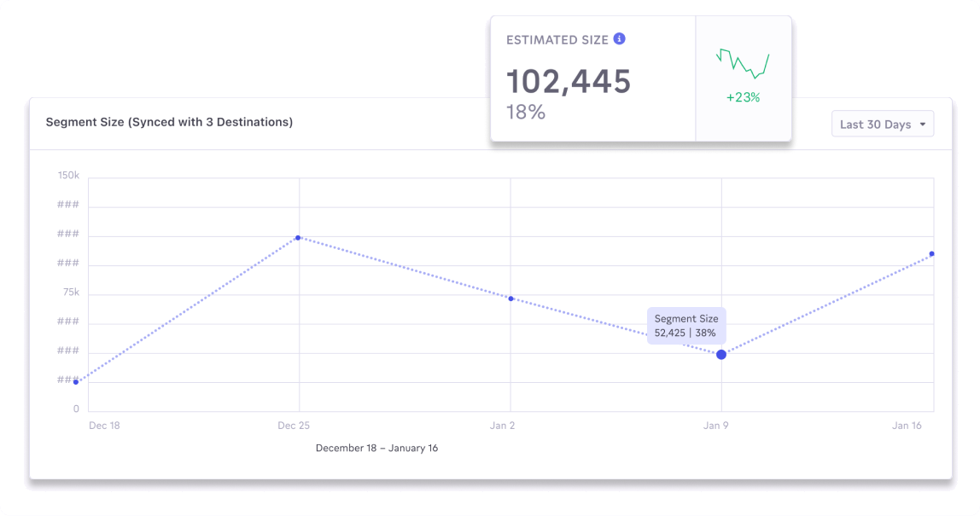Viewport: 980px width, 516px height.
Task: Click the 150k y-axis label
Action: (68, 176)
